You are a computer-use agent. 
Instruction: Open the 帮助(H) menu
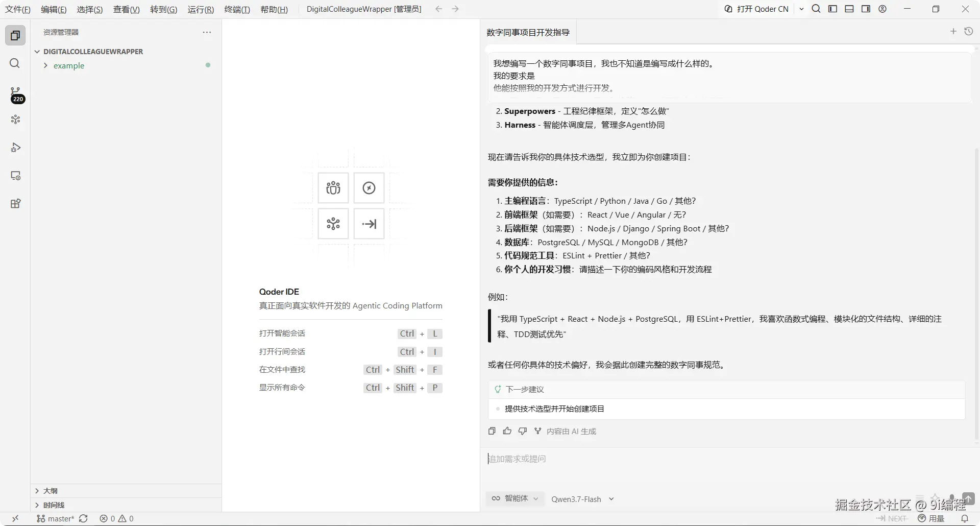(x=274, y=9)
